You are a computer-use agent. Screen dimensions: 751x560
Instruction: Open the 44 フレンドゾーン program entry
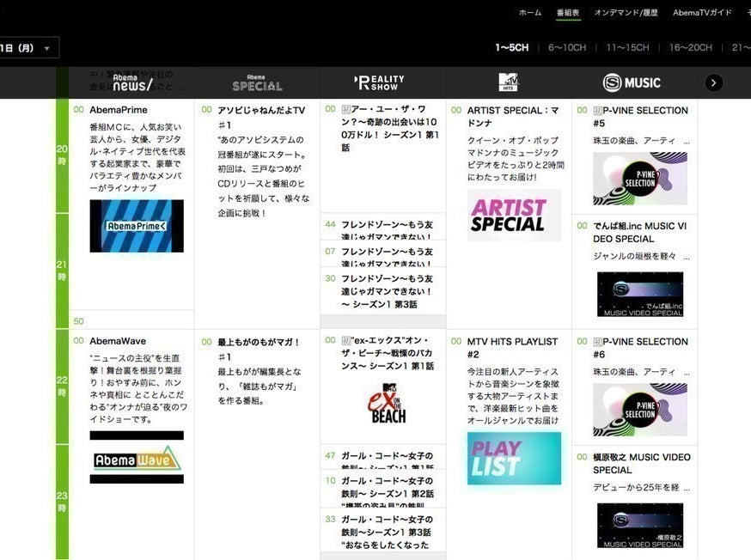382,227
